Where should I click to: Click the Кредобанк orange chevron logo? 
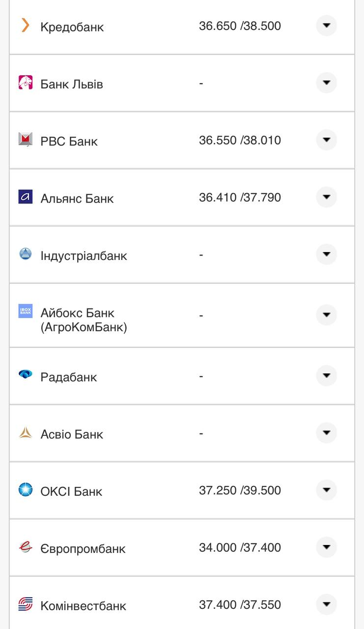click(x=25, y=25)
